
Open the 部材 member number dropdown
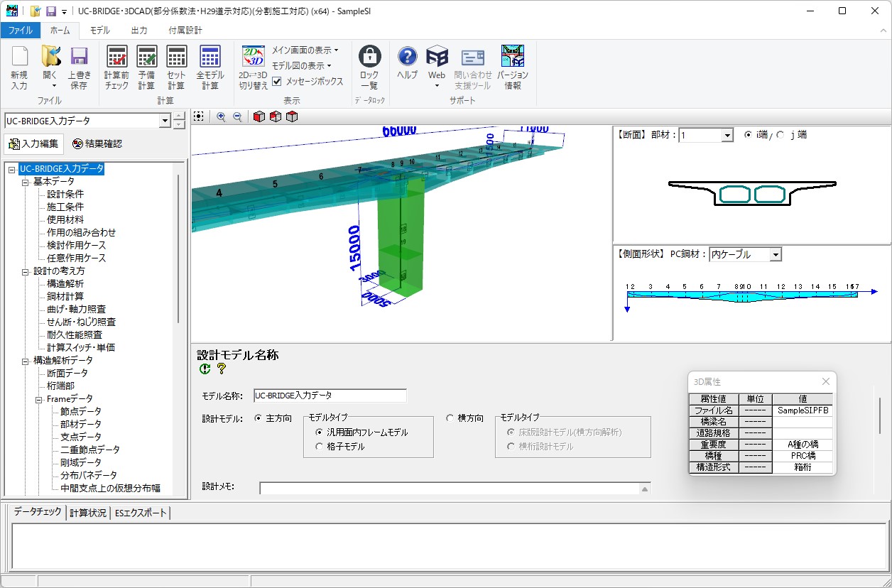(x=727, y=135)
